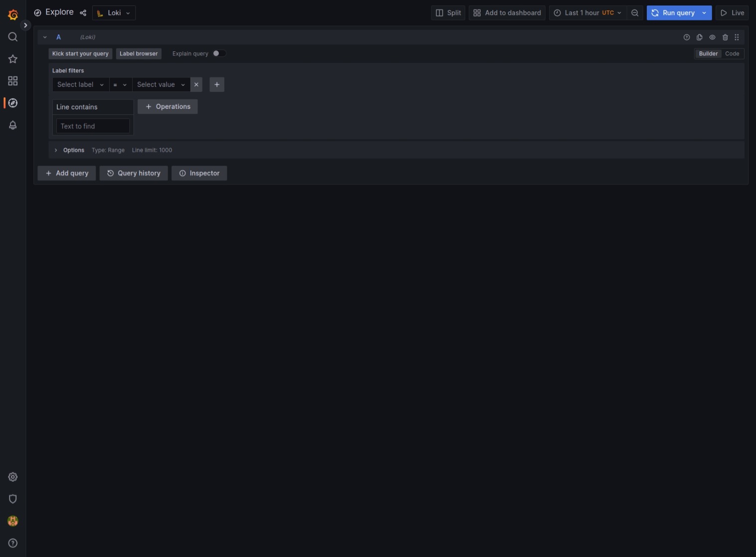Screen dimensions: 756x557
Task: Click the Text to find input
Action: [93, 126]
